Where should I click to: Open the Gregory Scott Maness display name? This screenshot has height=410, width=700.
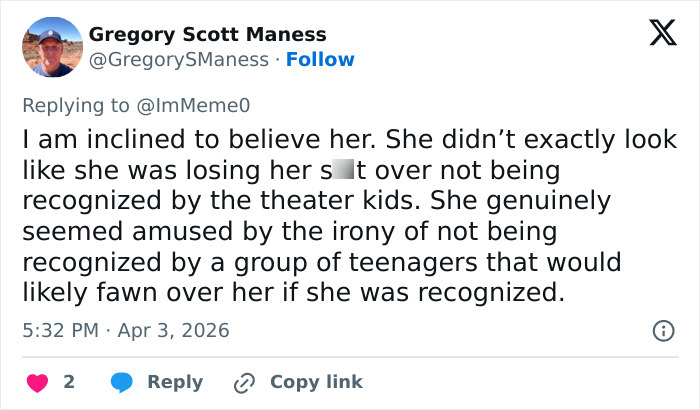coord(207,34)
